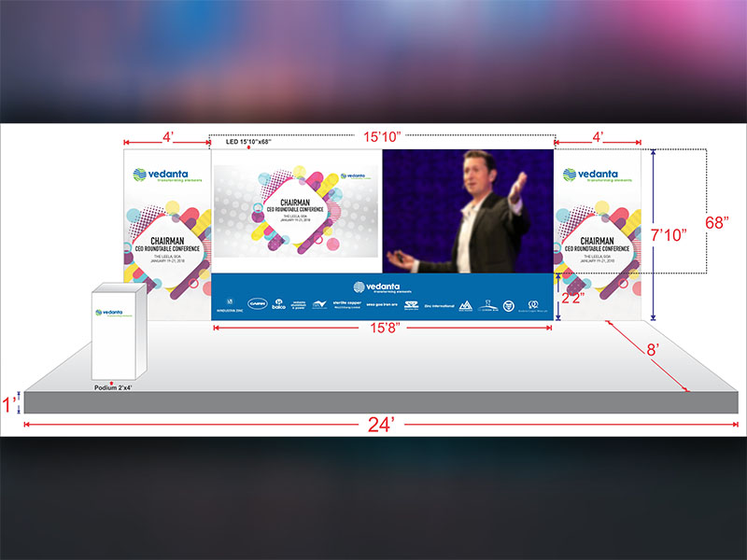Image resolution: width=747 pixels, height=560 pixels.
Task: Click the speaker photo on the LED screen
Action: coord(467,211)
